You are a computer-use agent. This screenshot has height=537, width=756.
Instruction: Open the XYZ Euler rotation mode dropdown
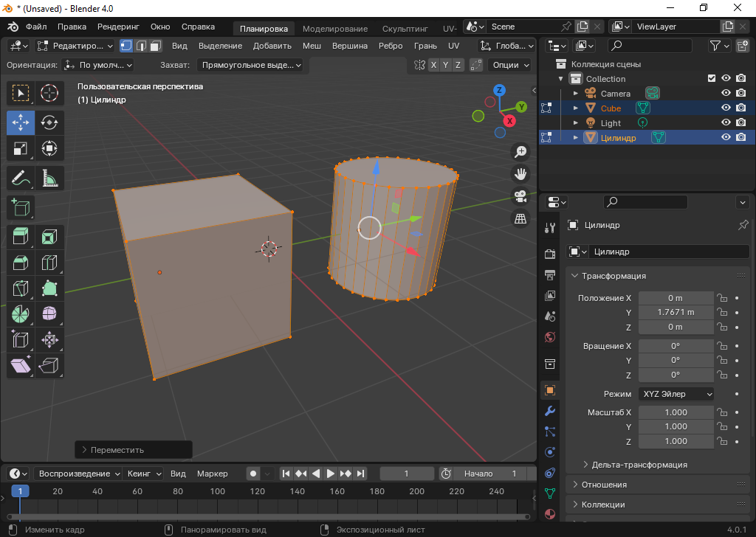click(676, 394)
